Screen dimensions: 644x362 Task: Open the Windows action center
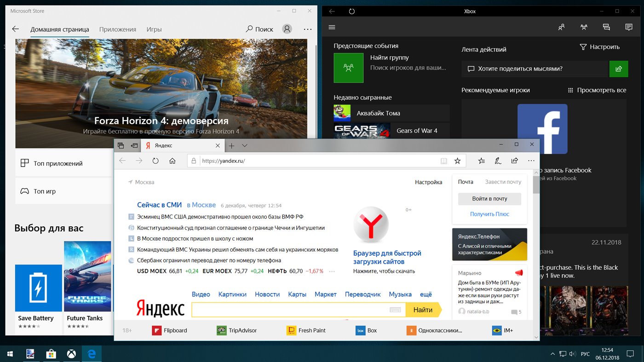pos(630,354)
